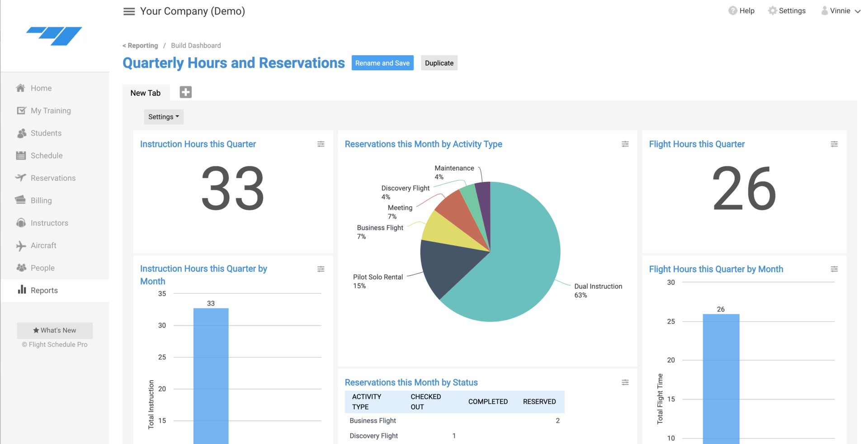Go back via the Reporting breadcrumb link

click(x=141, y=46)
